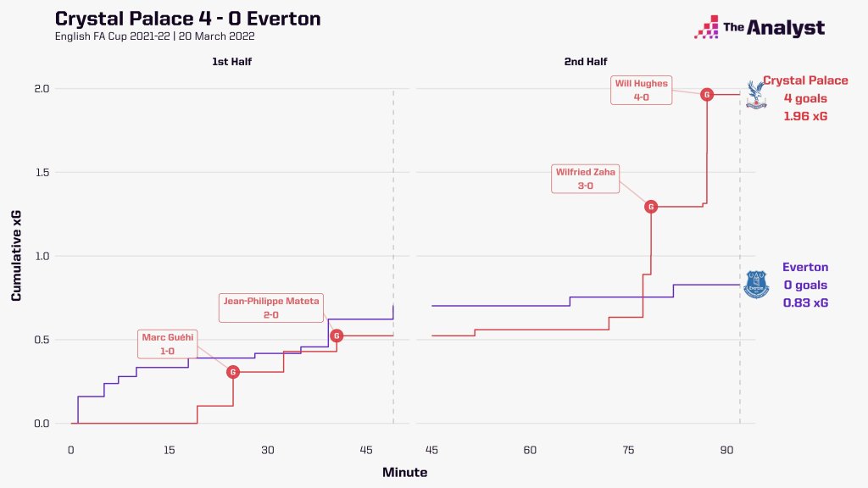
Task: Click the Crystal Palace 1.96 xG text
Action: (x=805, y=116)
